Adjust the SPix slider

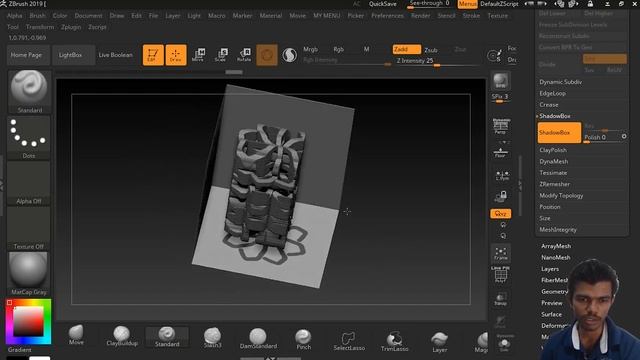(x=500, y=98)
